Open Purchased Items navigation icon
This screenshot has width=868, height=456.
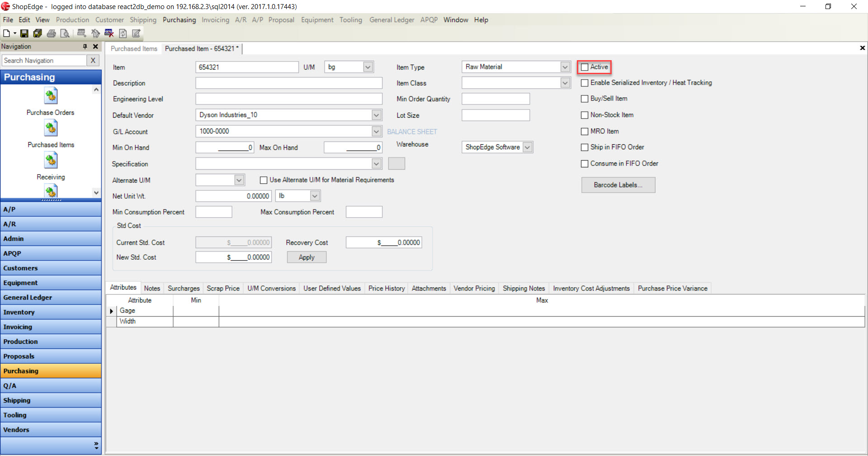pos(51,128)
